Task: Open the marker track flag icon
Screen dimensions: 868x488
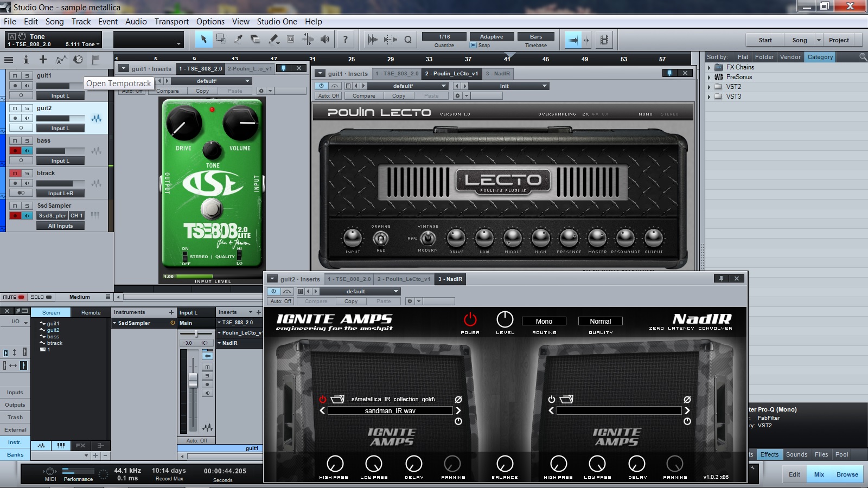Action: 95,60
